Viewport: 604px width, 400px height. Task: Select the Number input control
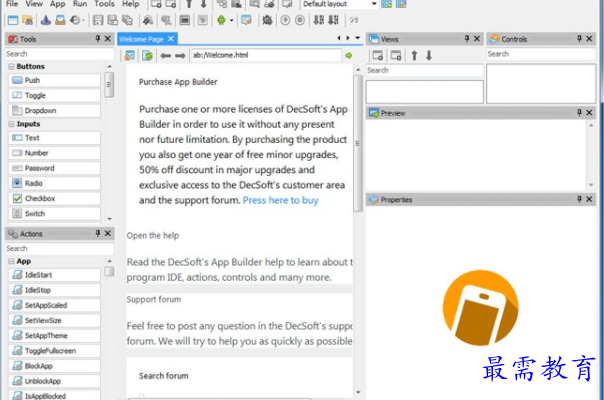[54, 153]
